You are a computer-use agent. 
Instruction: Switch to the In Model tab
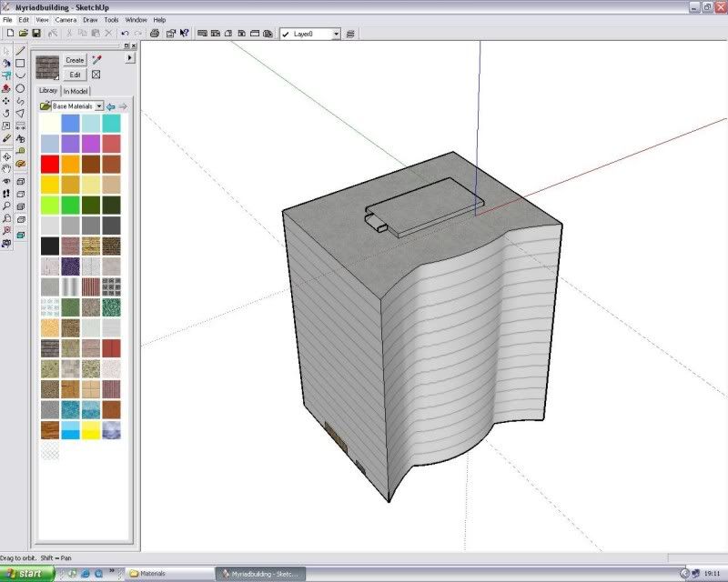[76, 91]
